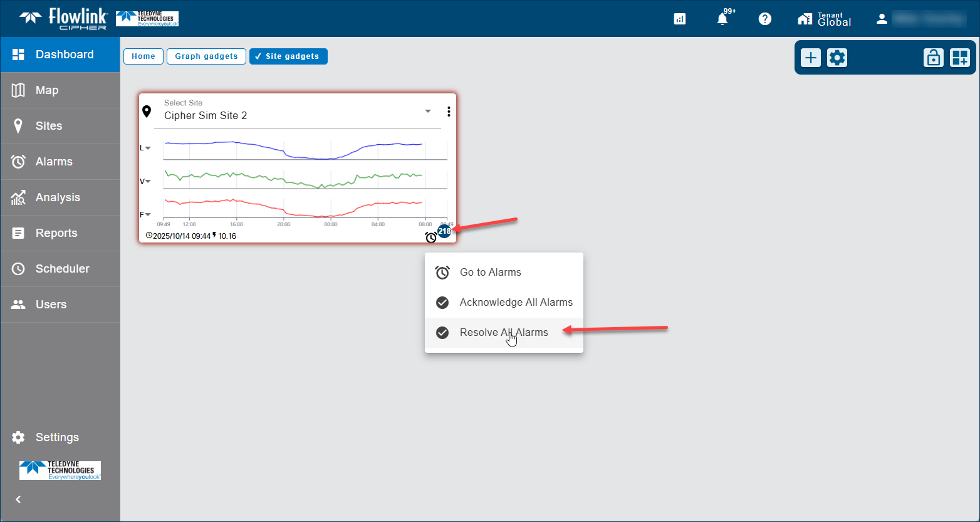Select Resolve All Alarms menu entry
This screenshot has height=522, width=980.
click(503, 333)
